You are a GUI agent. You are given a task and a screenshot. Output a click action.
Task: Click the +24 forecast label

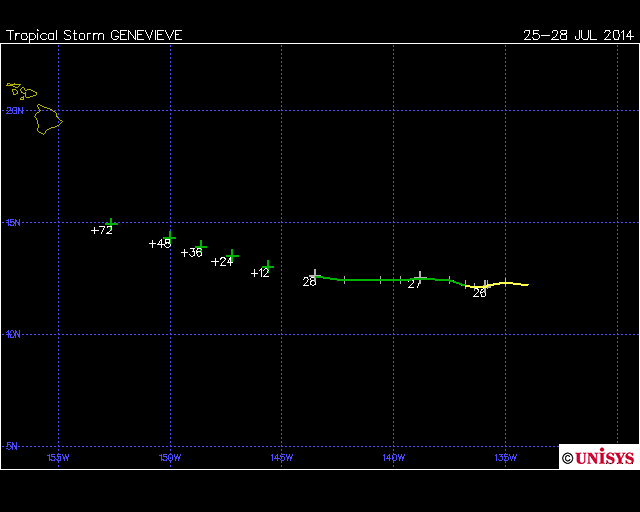[222, 262]
